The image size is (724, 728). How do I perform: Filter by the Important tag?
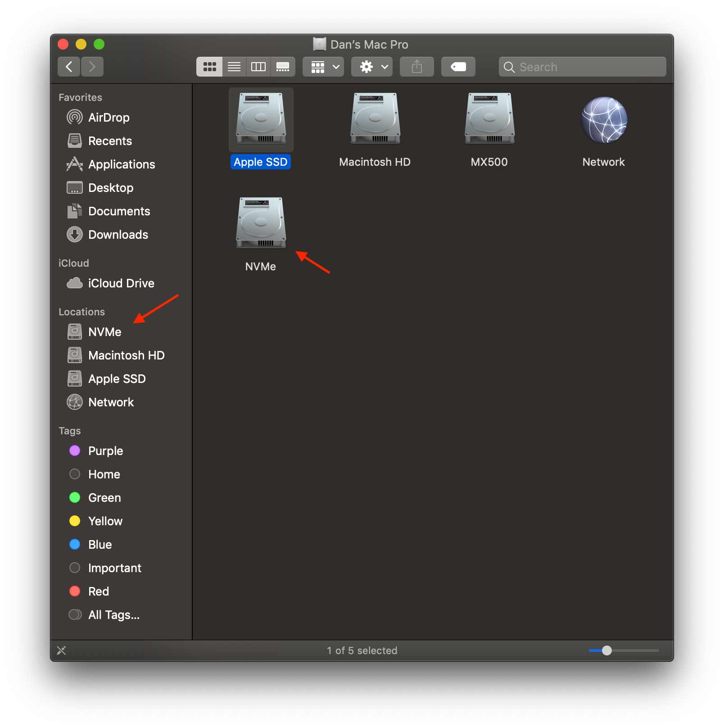point(122,568)
